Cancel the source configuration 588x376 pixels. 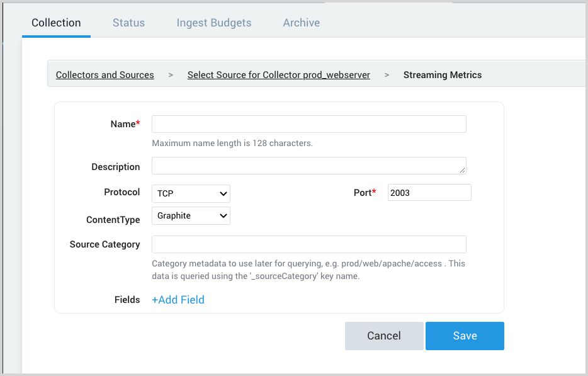tap(384, 336)
